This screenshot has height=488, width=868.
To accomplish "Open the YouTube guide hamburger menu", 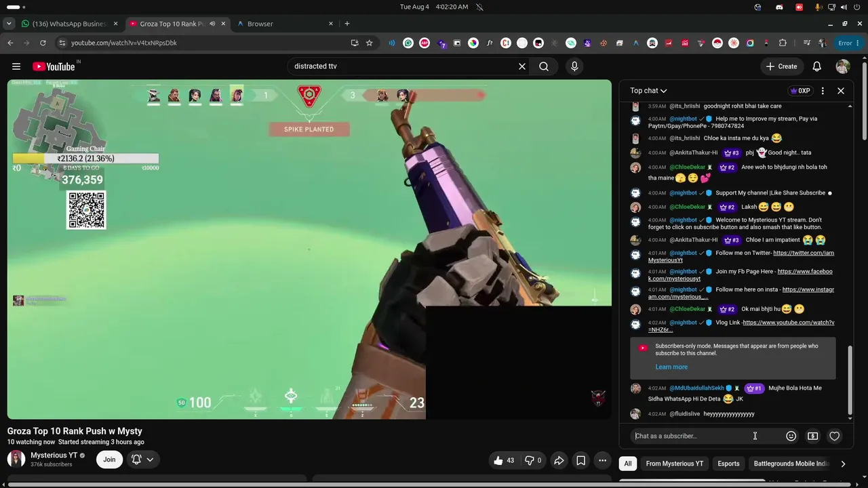I will tap(16, 66).
